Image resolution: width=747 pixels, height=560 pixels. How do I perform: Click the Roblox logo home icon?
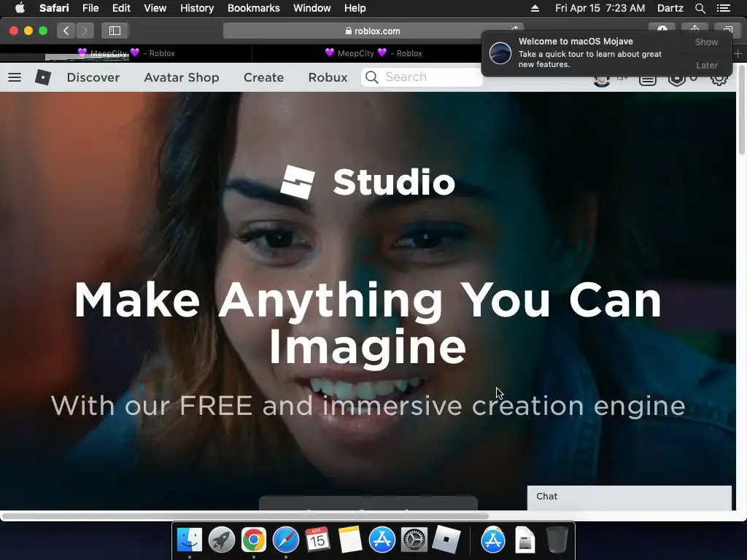43,77
